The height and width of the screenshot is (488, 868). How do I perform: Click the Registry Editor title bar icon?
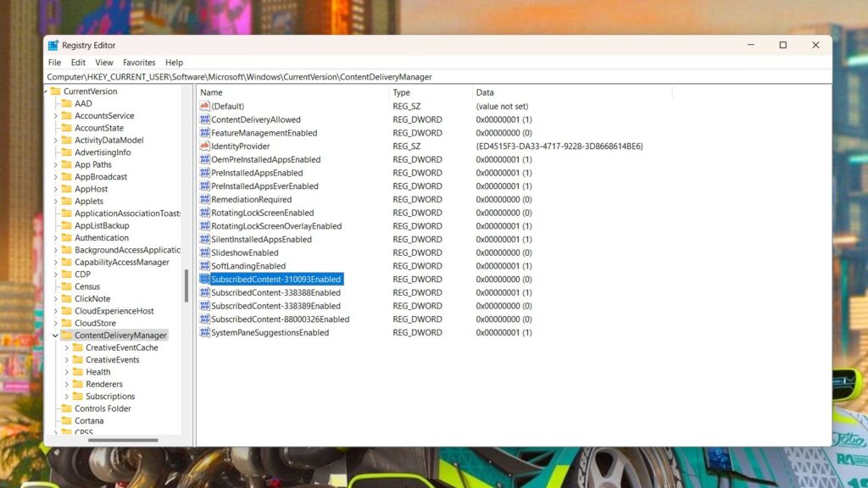(53, 46)
